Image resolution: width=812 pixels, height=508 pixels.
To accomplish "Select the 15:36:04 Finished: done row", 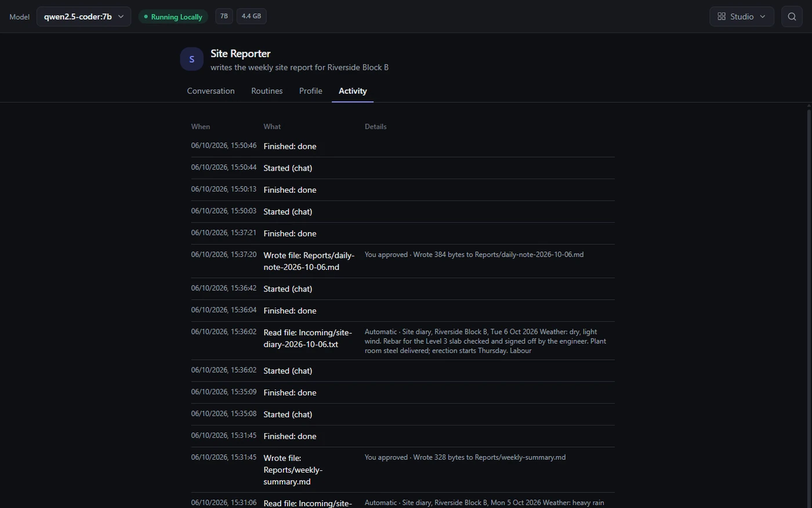I will tap(403, 311).
